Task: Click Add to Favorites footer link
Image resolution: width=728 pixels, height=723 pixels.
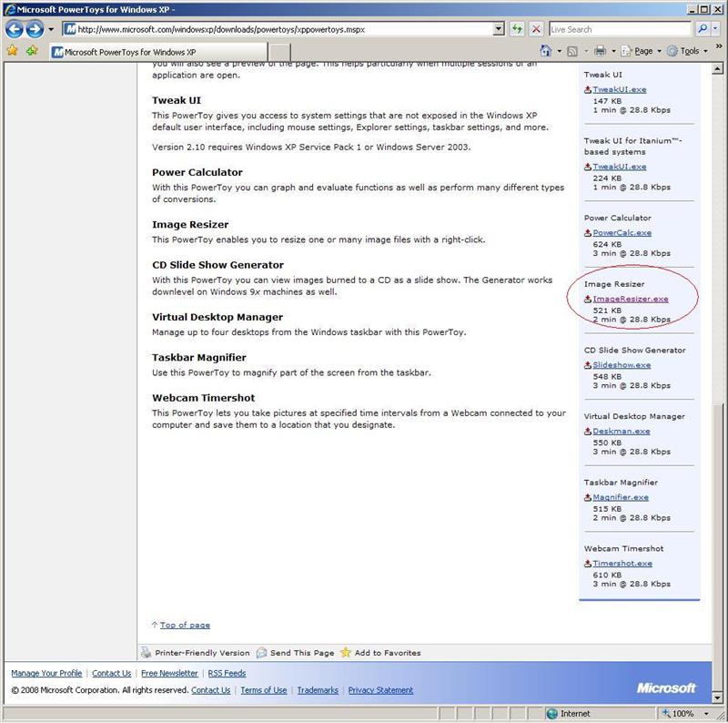Action: pyautogui.click(x=388, y=653)
